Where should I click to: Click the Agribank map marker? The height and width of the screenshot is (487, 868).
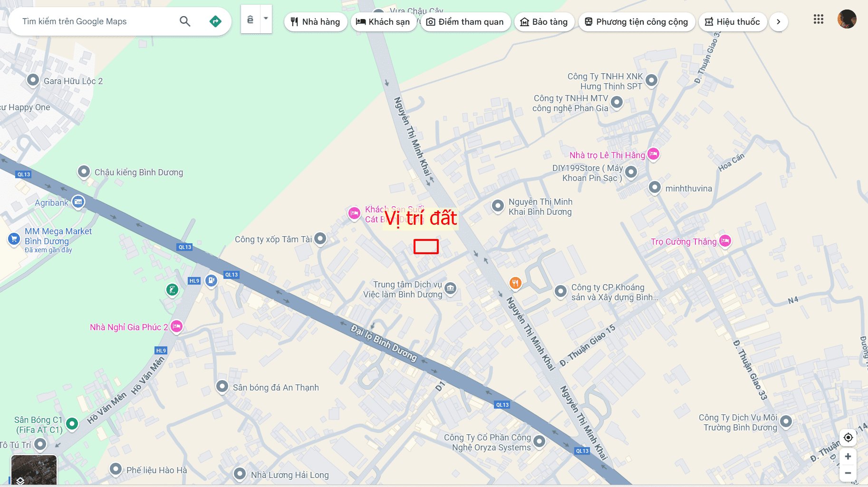click(78, 202)
